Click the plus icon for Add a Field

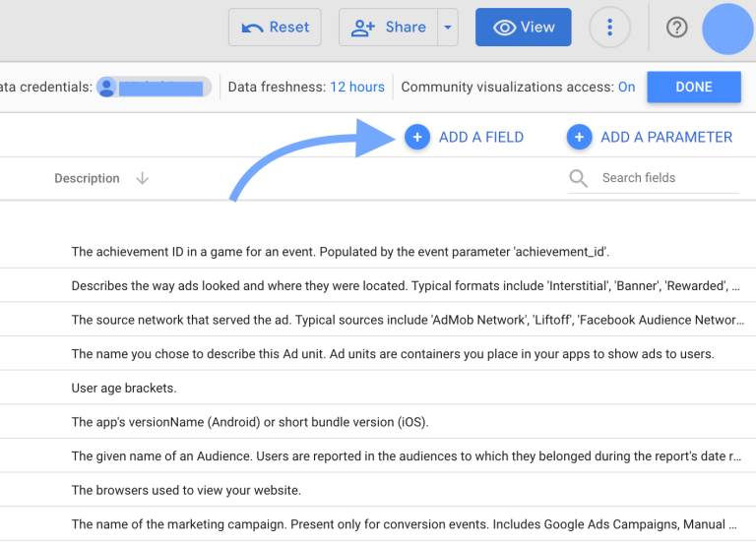[417, 137]
